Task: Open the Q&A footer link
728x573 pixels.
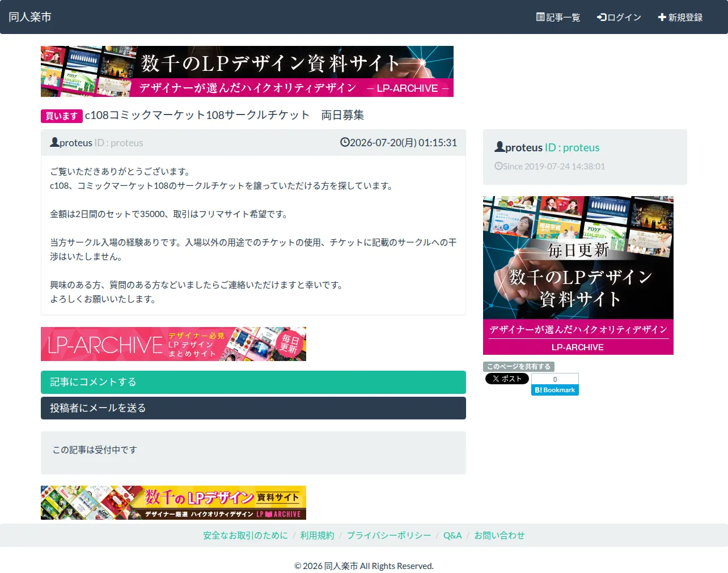Action: click(x=452, y=536)
